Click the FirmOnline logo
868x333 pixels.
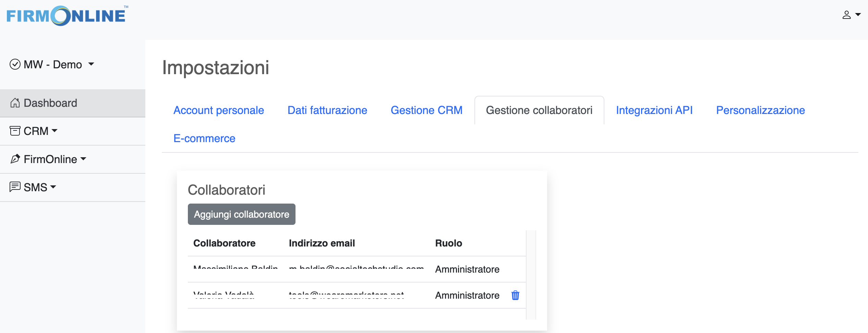click(x=66, y=15)
